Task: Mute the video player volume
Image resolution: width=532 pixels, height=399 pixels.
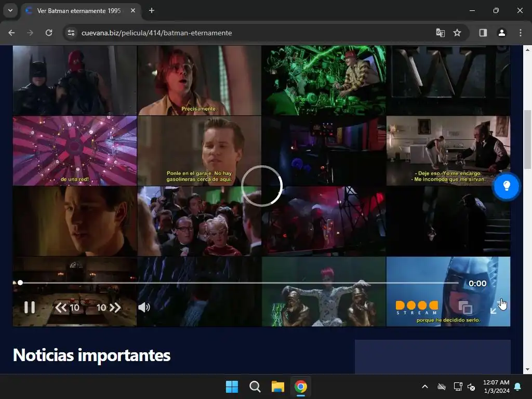Action: (144, 308)
